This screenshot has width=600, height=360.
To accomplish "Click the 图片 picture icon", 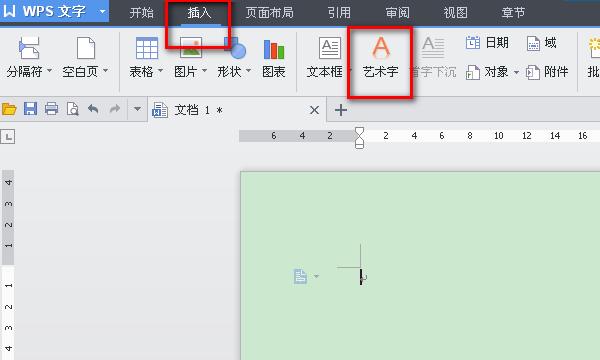I will [191, 48].
